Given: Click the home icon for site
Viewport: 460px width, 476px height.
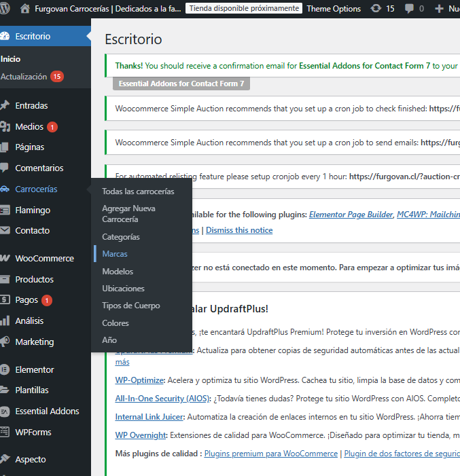Looking at the screenshot, I should tap(25, 9).
